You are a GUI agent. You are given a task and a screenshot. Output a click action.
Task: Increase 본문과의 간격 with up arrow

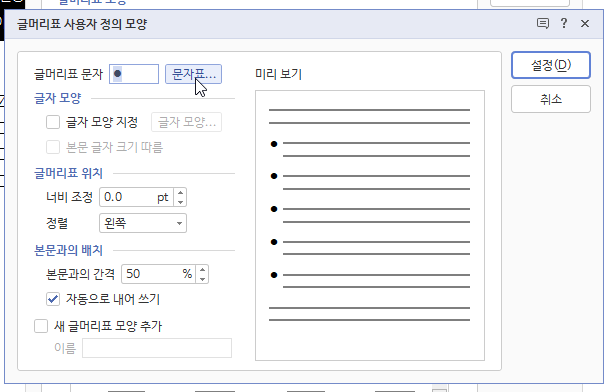[202, 270]
